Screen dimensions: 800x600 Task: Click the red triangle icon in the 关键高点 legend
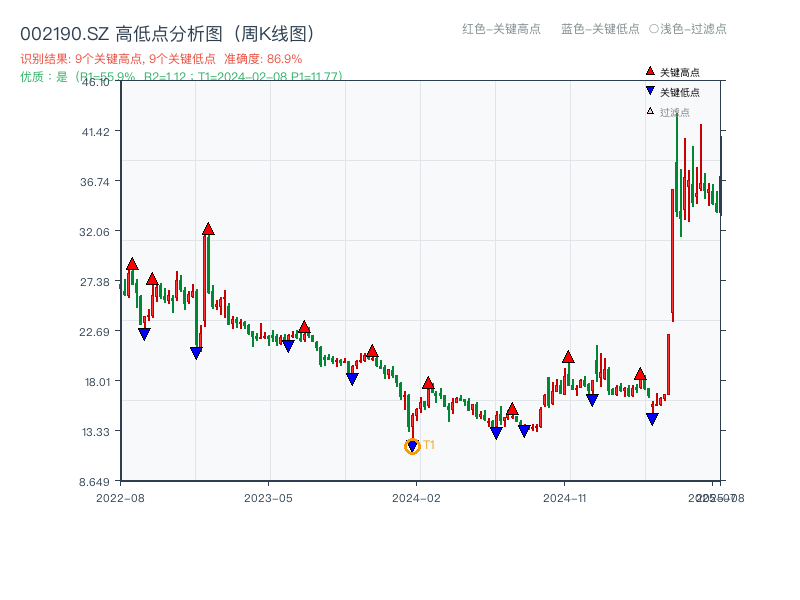tap(650, 71)
